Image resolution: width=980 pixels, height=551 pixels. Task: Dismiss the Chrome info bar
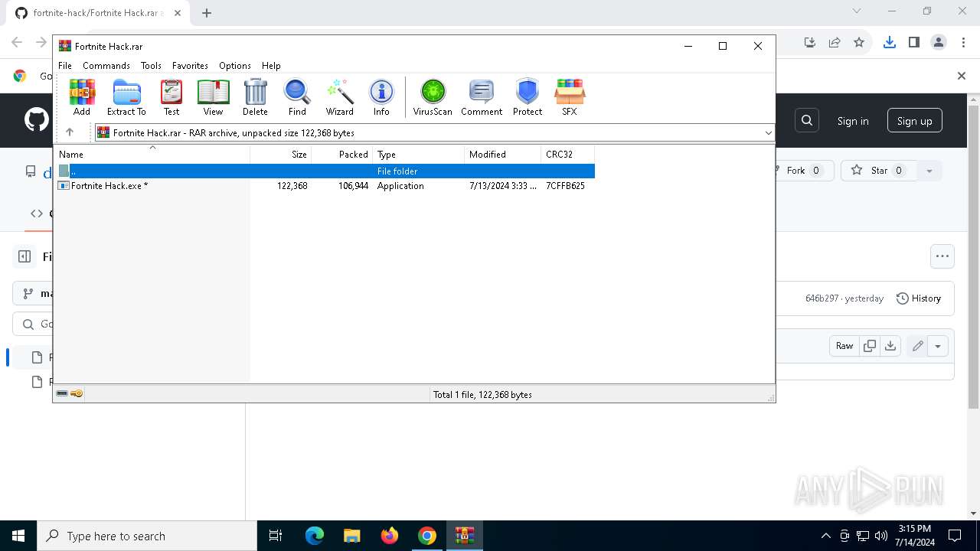tap(962, 76)
